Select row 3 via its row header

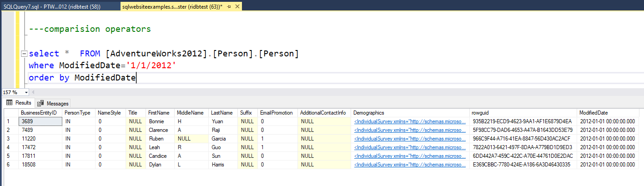point(11,138)
